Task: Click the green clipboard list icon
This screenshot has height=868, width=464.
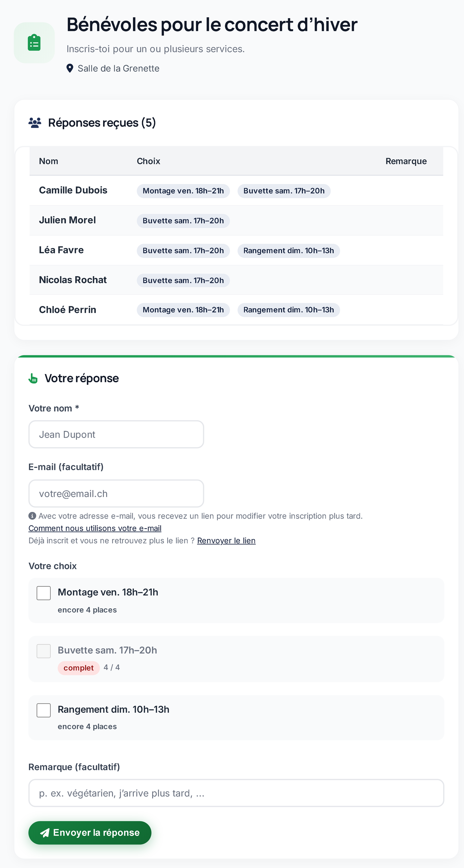Action: tap(34, 43)
